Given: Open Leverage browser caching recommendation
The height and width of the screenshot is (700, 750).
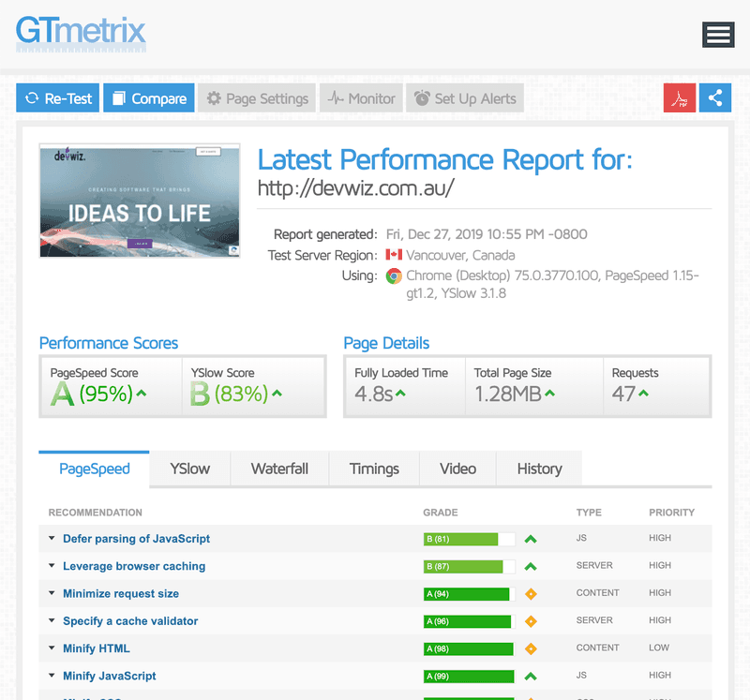Looking at the screenshot, I should (x=134, y=566).
